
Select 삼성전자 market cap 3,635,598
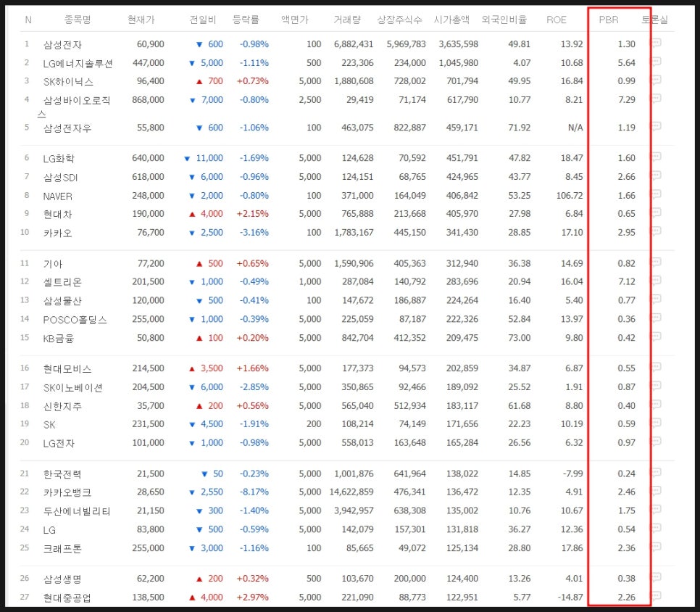(458, 44)
